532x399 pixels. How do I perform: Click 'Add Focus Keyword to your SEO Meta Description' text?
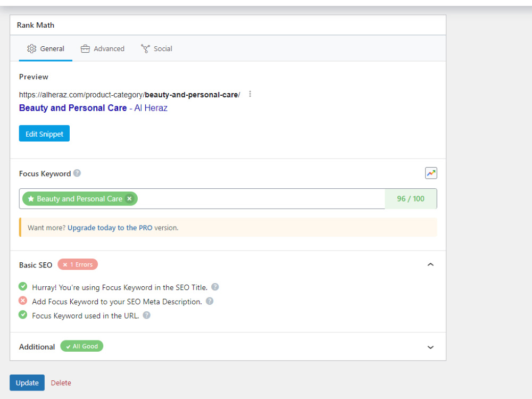[x=117, y=302]
